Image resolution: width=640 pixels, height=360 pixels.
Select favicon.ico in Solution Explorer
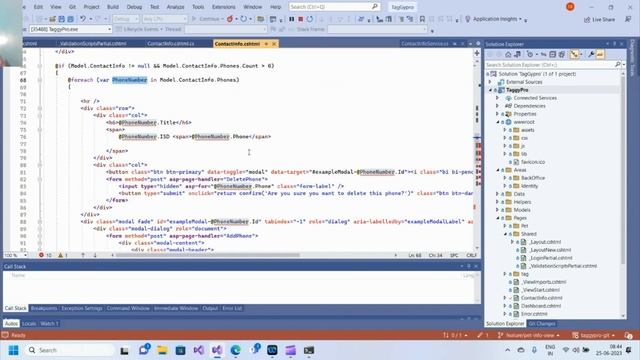click(x=533, y=162)
